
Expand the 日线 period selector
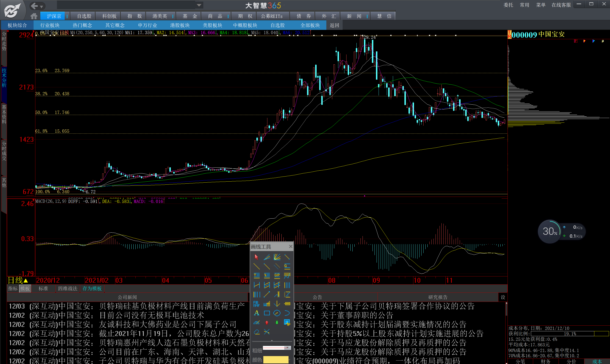[x=18, y=280]
